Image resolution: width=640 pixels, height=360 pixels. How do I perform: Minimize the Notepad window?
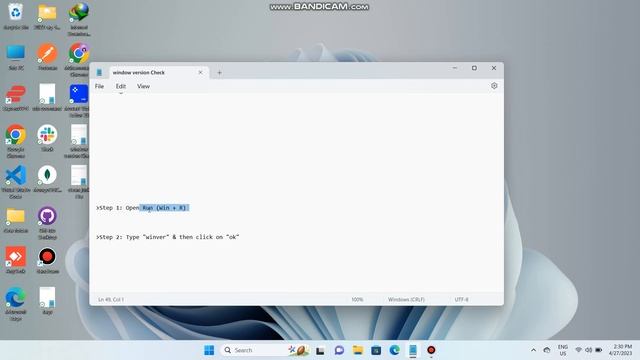455,68
